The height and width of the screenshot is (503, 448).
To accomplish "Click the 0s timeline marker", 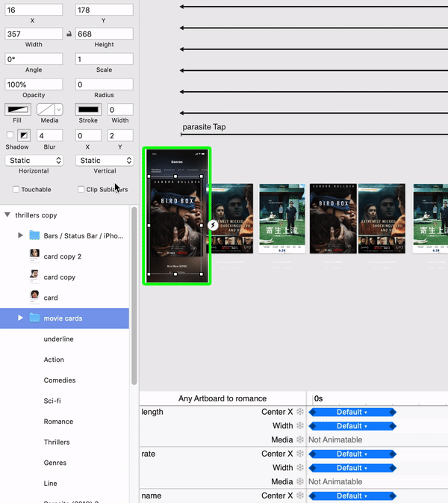I will (318, 398).
